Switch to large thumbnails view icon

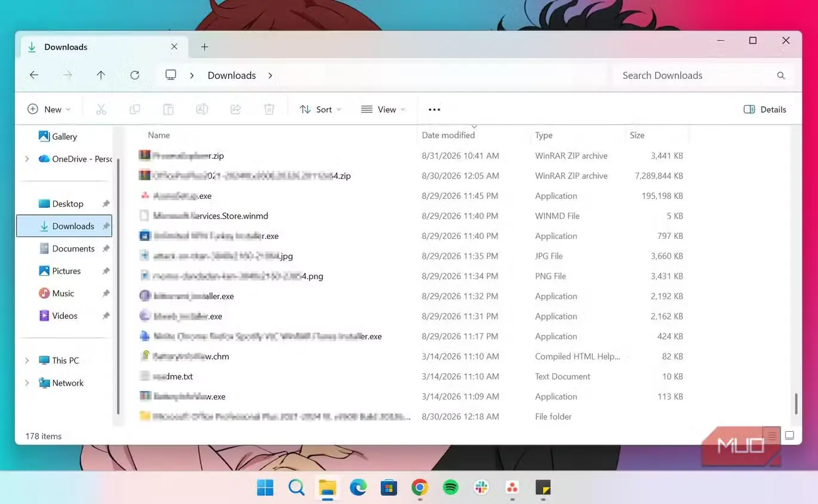click(789, 435)
